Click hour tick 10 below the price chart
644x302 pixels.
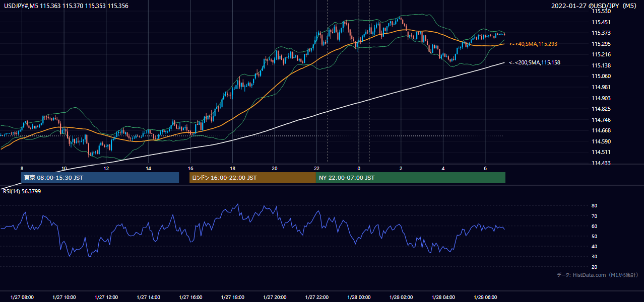click(64, 168)
